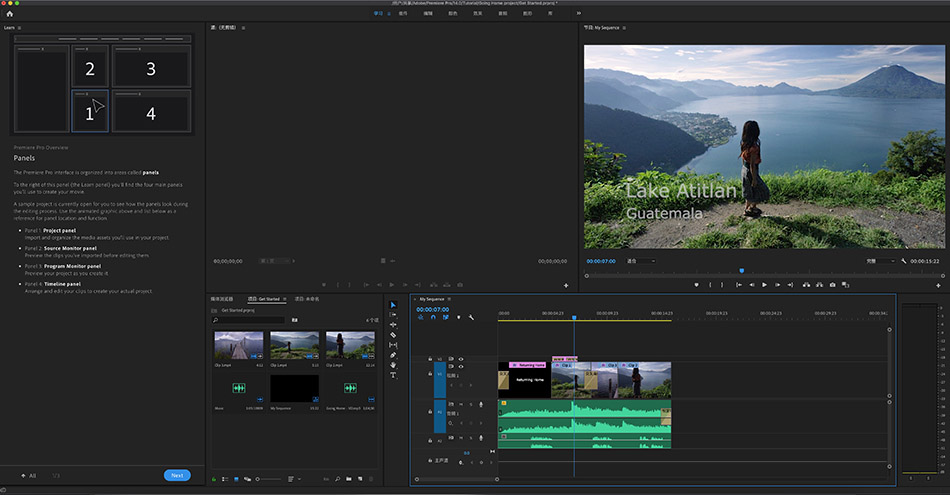Step forward one frame in Program Monitor

coord(777,285)
